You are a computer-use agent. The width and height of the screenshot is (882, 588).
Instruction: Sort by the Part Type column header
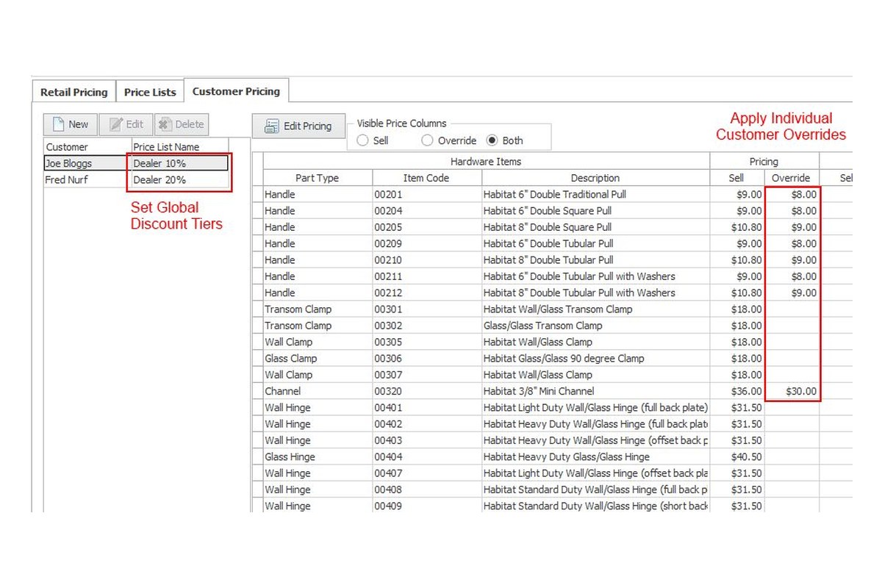pos(318,178)
